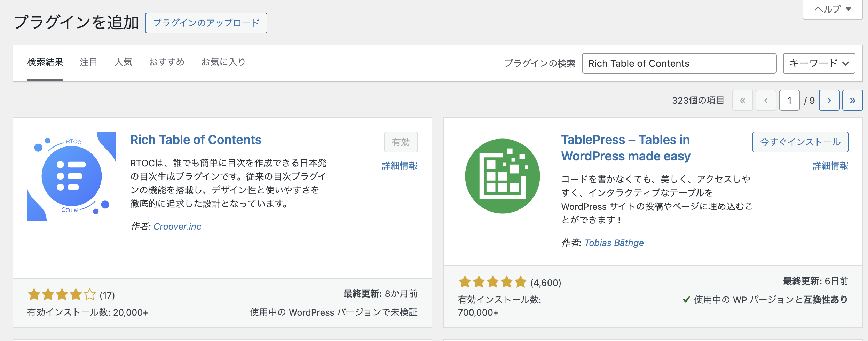Click the 323個の項目 count text
This screenshot has height=341, width=868.
coord(698,101)
